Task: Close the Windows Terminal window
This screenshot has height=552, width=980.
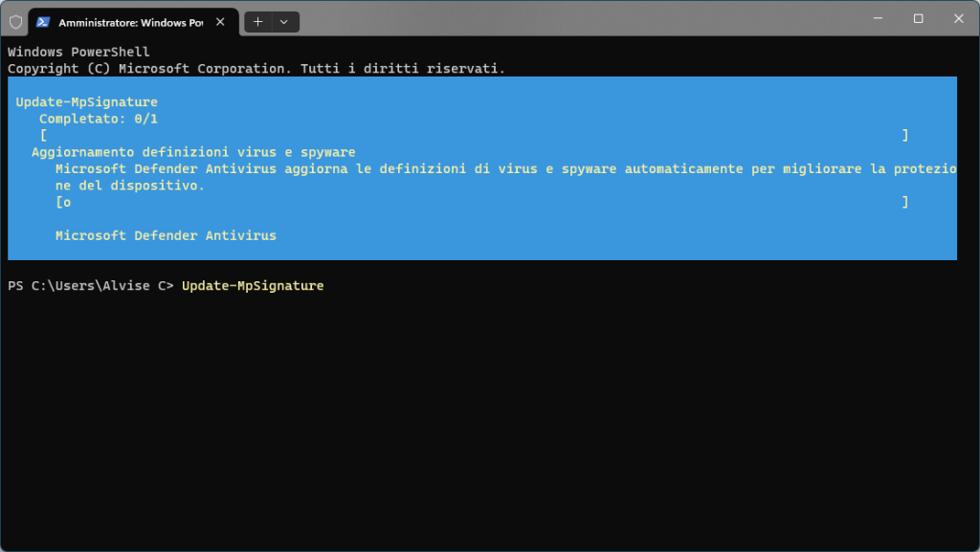Action: pos(959,18)
